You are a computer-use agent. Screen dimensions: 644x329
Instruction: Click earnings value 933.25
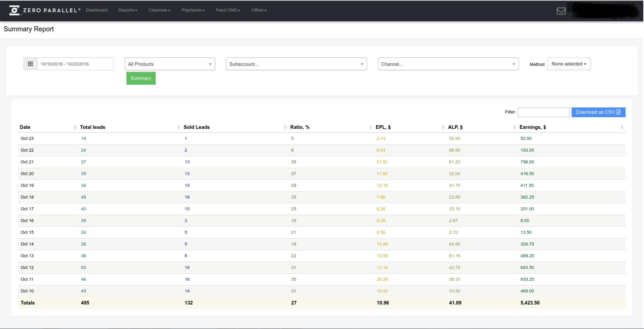pyautogui.click(x=527, y=279)
